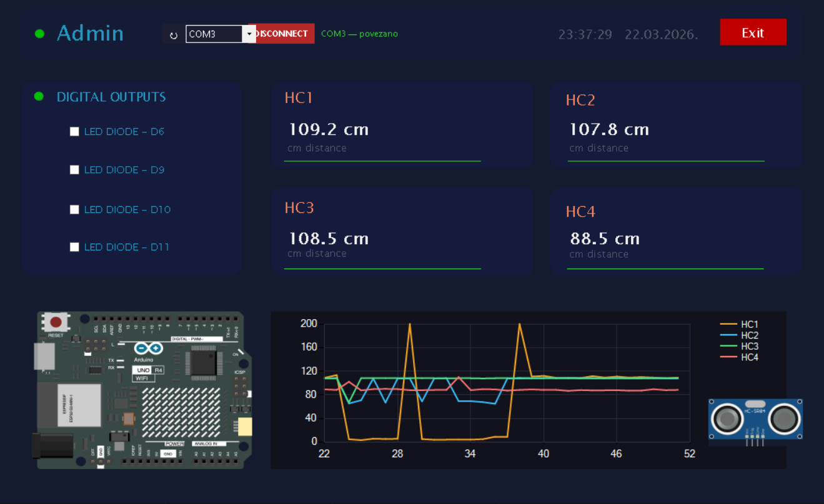
Task: Click the LED DIODE – D11 label text
Action: [x=127, y=247]
